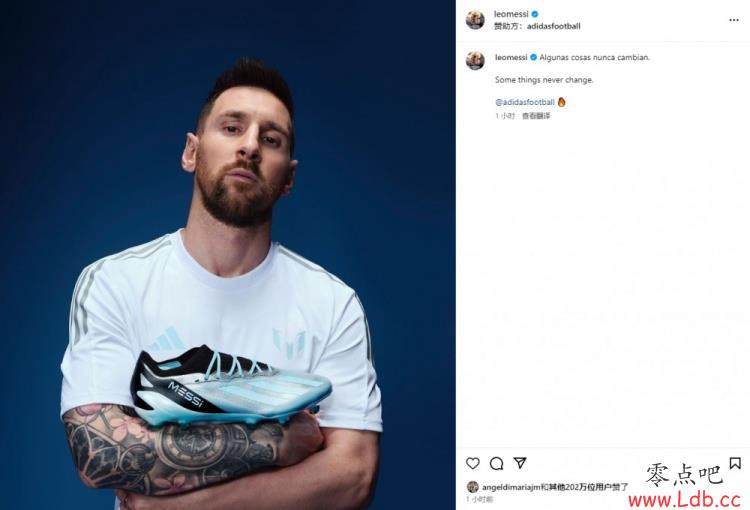Click the fire emoji in the caption

(562, 102)
